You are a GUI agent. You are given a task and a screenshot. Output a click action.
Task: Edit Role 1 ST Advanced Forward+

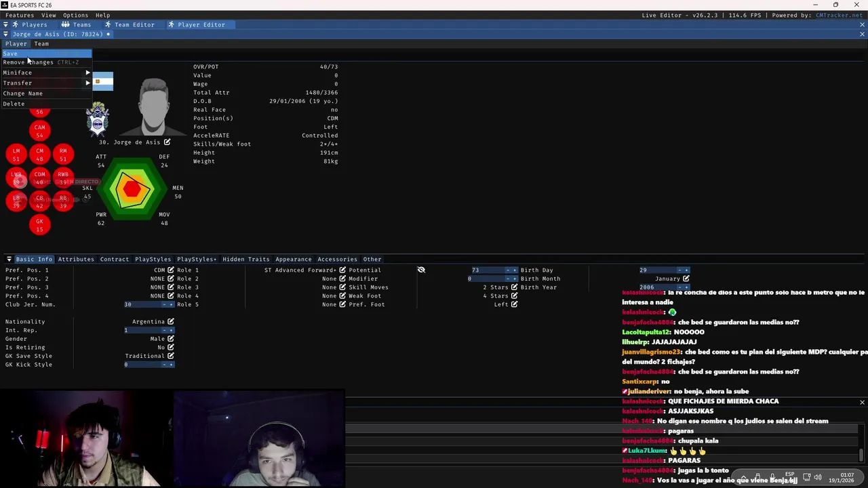[342, 270]
